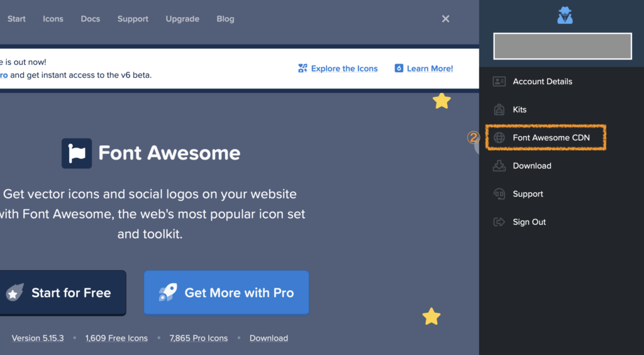The height and width of the screenshot is (355, 644).
Task: Select Sign Out in the sidebar
Action: (529, 222)
